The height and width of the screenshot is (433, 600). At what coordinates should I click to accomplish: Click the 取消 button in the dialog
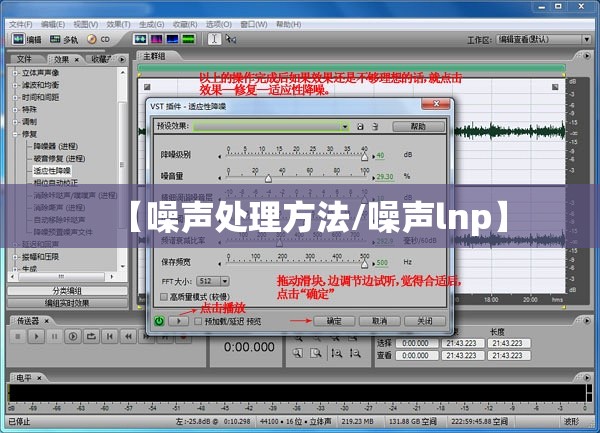[380, 321]
